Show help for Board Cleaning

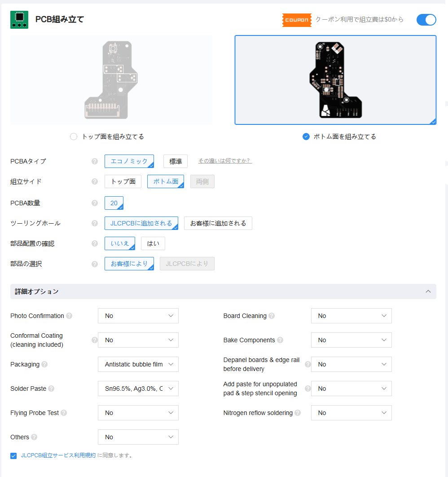[x=272, y=316]
